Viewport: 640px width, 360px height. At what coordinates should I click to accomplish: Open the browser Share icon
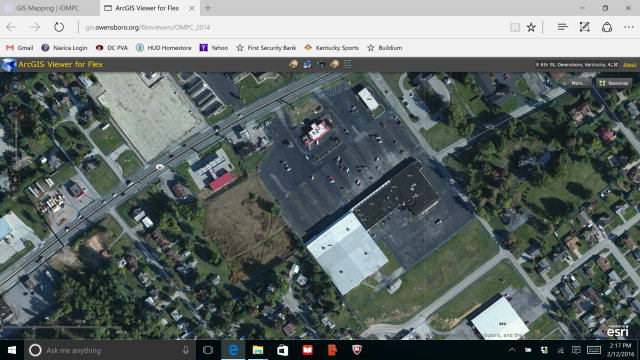(x=607, y=27)
